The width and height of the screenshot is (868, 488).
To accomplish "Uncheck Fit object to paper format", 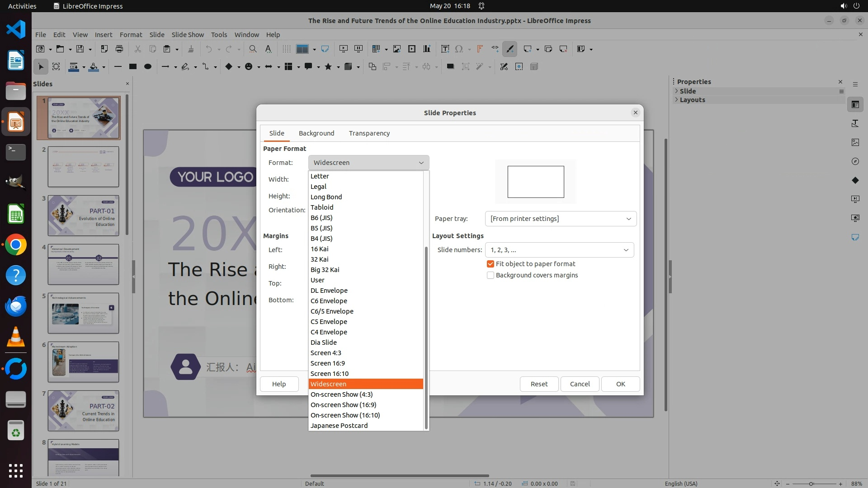I will [x=490, y=264].
